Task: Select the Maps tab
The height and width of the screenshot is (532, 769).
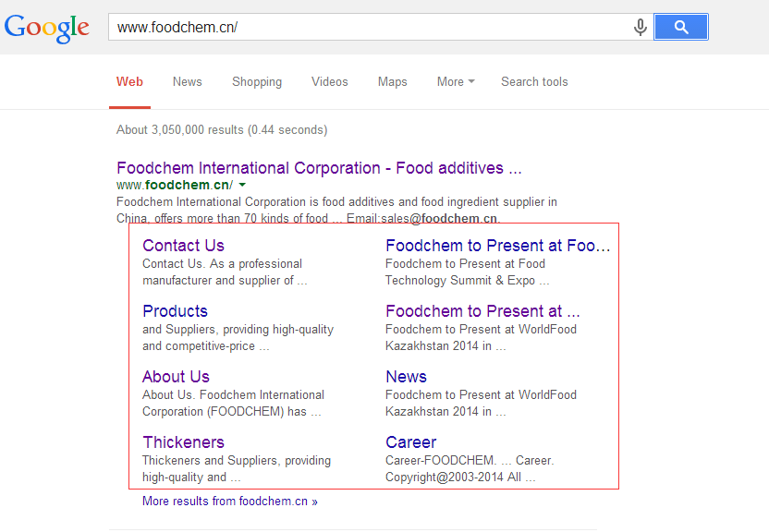Action: tap(392, 82)
